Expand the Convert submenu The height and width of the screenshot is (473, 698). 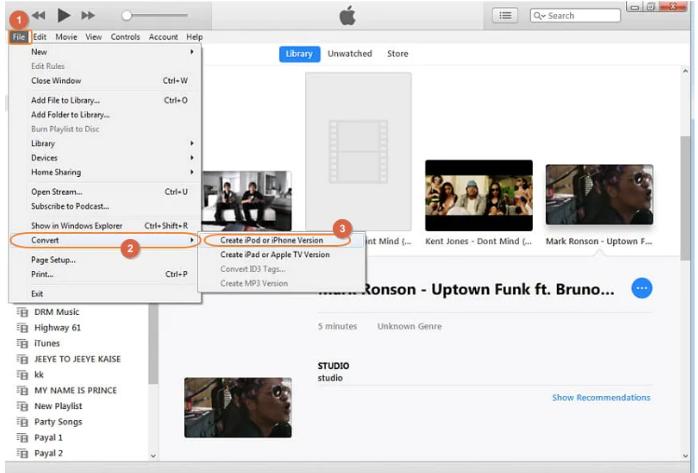(x=105, y=240)
